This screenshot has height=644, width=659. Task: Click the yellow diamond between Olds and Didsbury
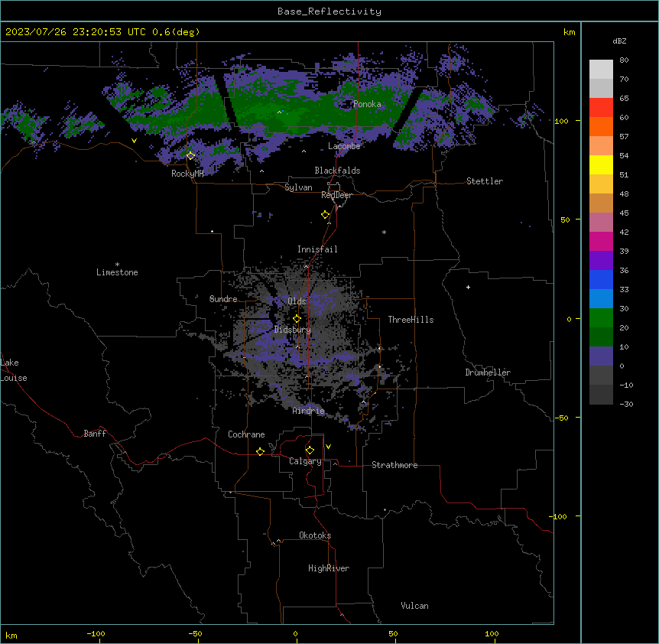click(297, 319)
